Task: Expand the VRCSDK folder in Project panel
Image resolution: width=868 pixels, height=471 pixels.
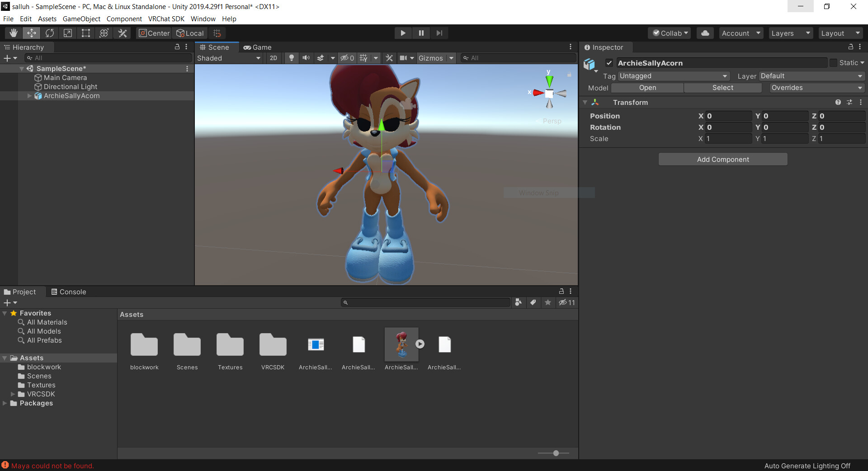Action: pyautogui.click(x=13, y=394)
